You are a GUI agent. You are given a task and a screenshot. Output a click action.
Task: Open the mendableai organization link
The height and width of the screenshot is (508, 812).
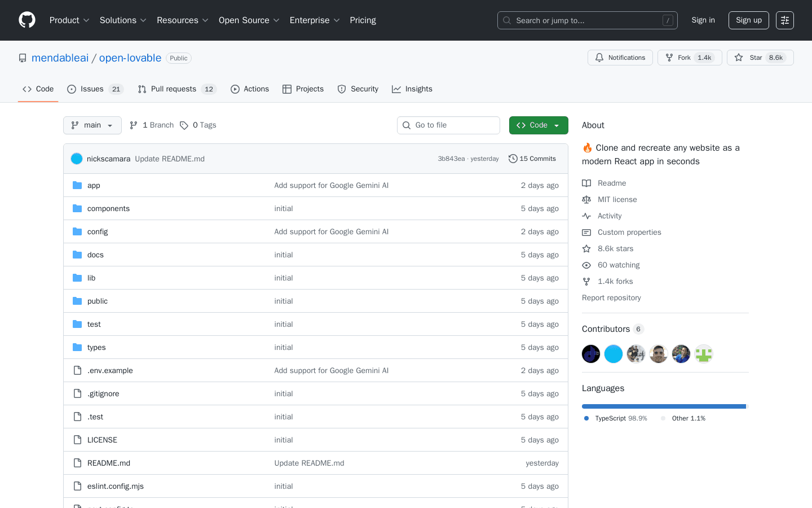point(60,58)
